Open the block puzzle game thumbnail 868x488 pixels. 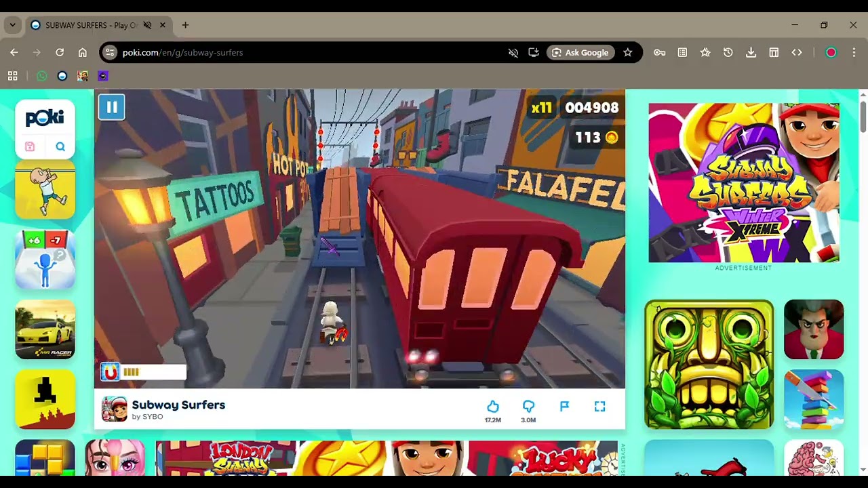[x=45, y=458]
